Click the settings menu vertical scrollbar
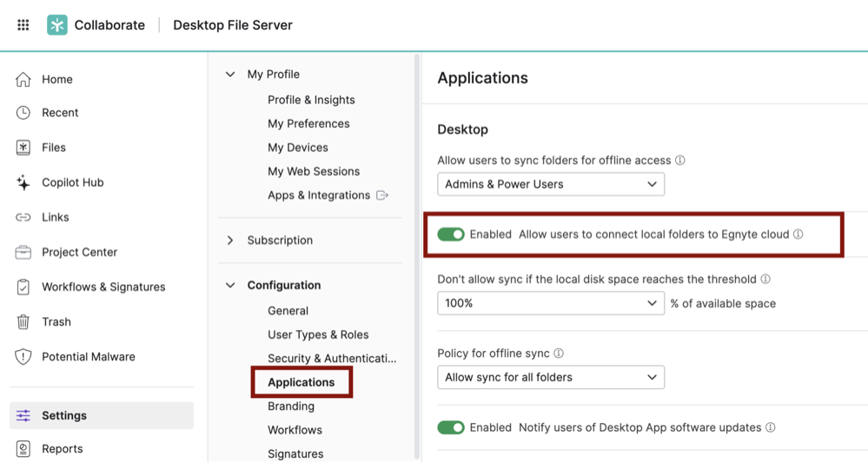This screenshot has height=463, width=868. pyautogui.click(x=417, y=256)
